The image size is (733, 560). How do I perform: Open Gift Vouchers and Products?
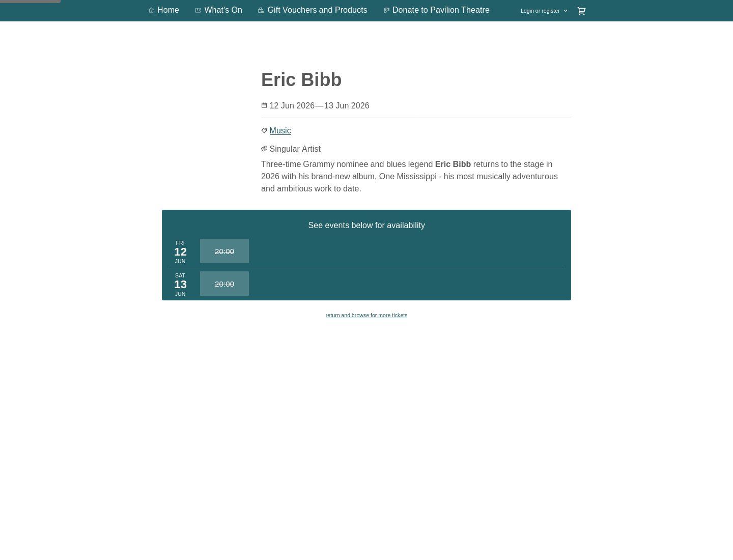[x=313, y=10]
